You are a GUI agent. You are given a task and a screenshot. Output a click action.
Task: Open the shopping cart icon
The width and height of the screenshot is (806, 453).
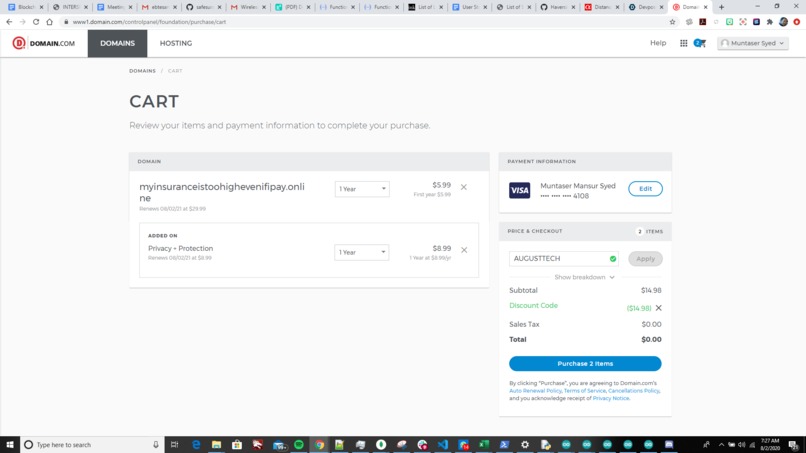[x=700, y=43]
